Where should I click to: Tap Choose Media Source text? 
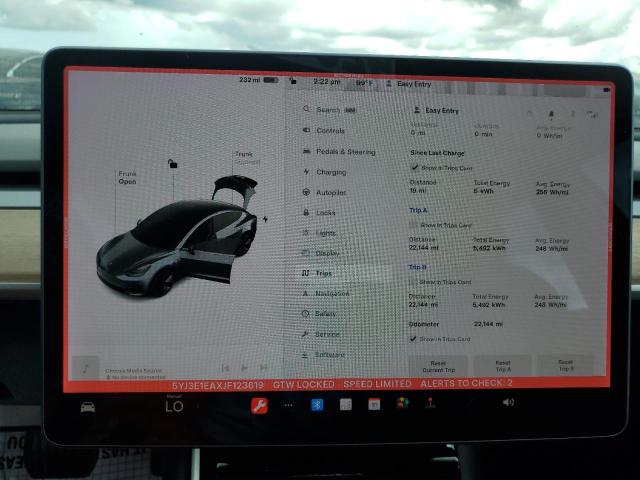click(x=133, y=371)
